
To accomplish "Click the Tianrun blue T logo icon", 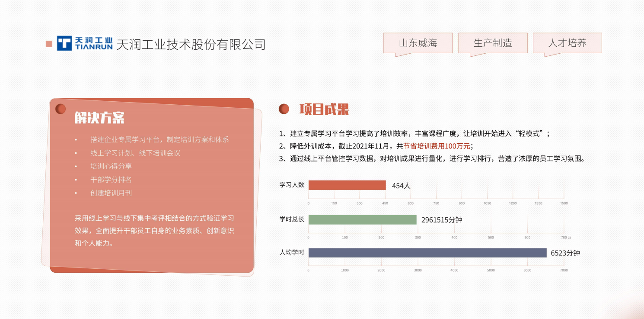I will coord(64,43).
